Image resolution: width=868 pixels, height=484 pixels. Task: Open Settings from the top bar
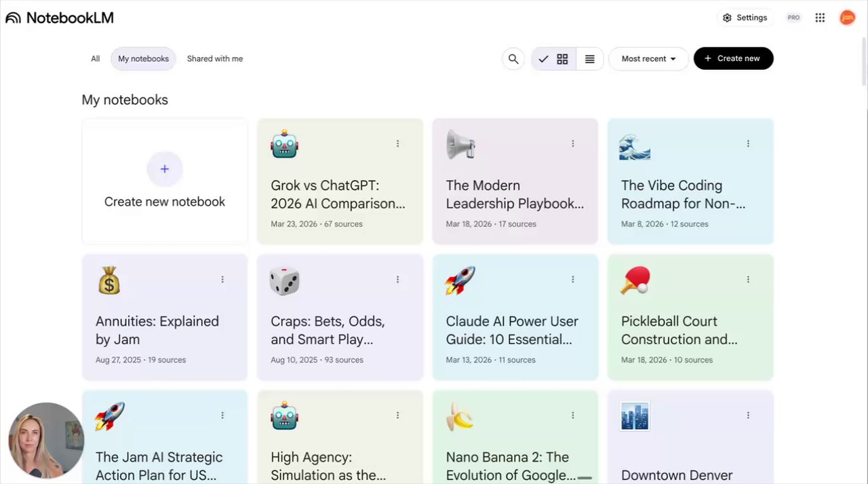click(x=745, y=18)
